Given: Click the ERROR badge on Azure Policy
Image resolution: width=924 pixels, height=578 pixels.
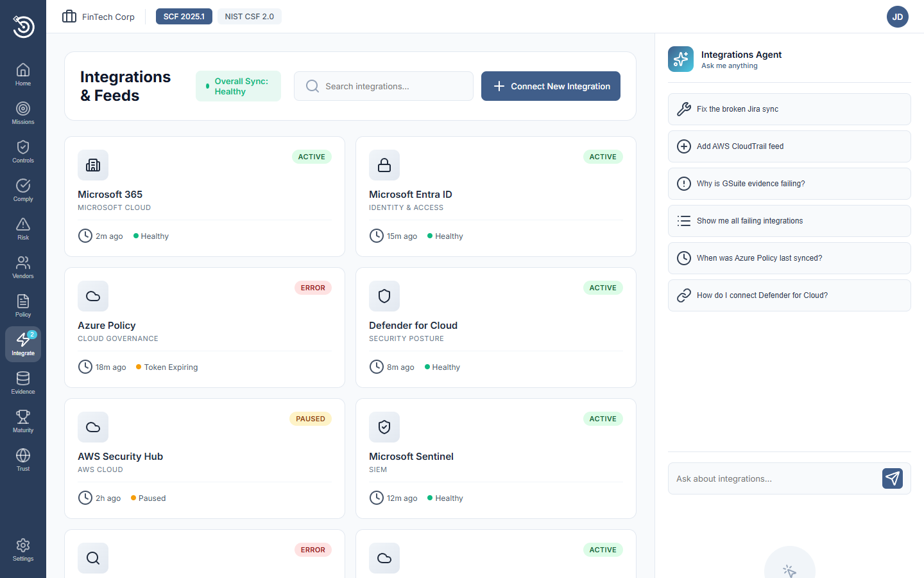Looking at the screenshot, I should tap(313, 288).
